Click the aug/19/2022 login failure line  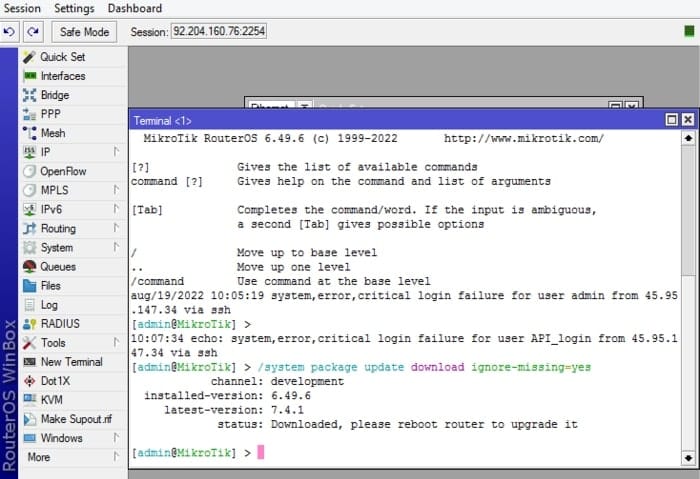[x=404, y=303]
